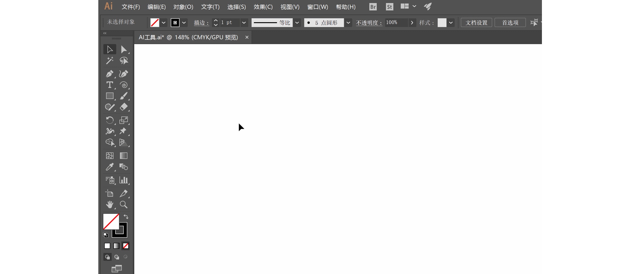This screenshot has height=274, width=644.
Task: Switch to the AI工具.ai document tab
Action: pyautogui.click(x=188, y=37)
